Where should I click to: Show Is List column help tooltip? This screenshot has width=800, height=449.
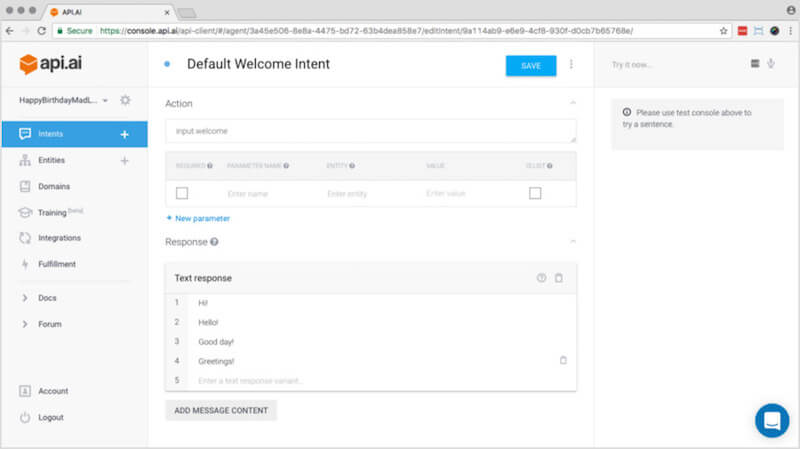pyautogui.click(x=549, y=166)
